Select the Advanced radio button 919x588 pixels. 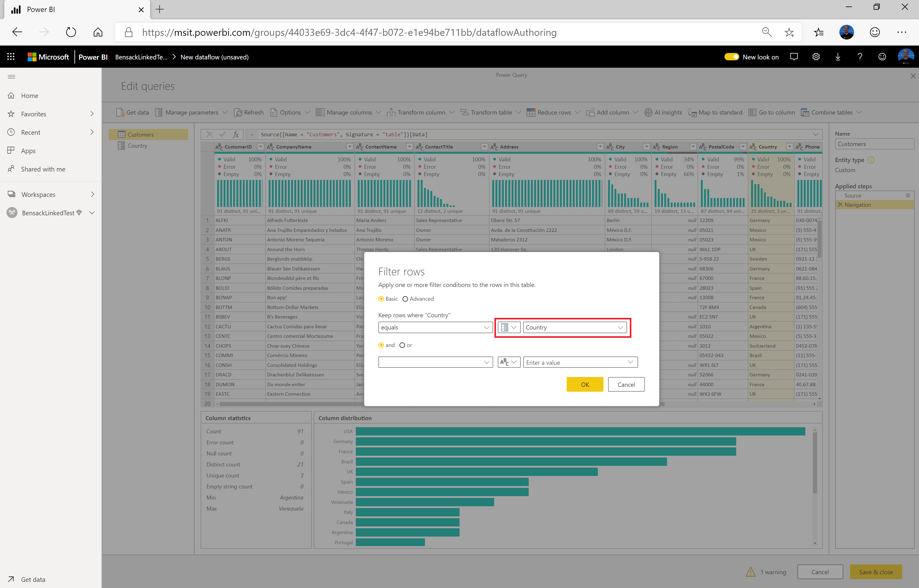[x=405, y=299]
